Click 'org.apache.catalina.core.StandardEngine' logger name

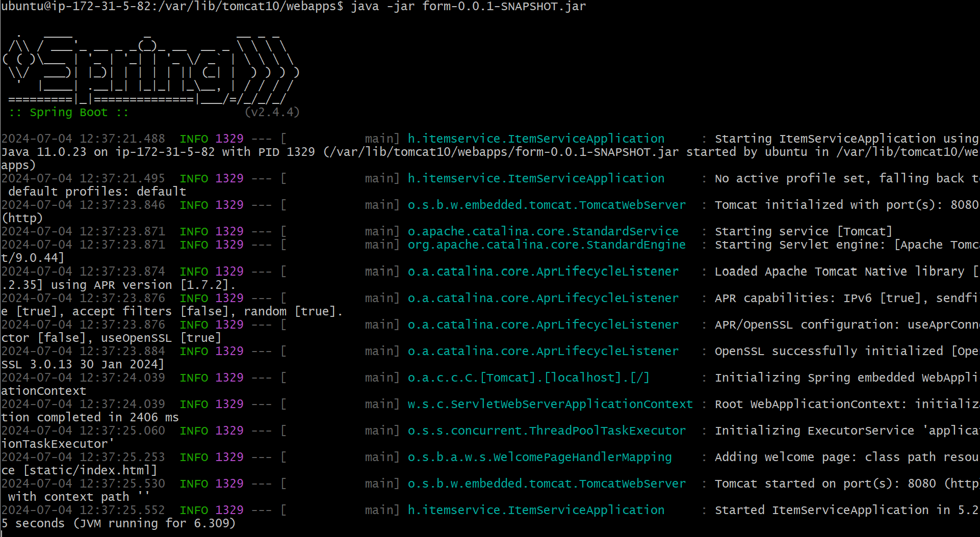(x=547, y=245)
